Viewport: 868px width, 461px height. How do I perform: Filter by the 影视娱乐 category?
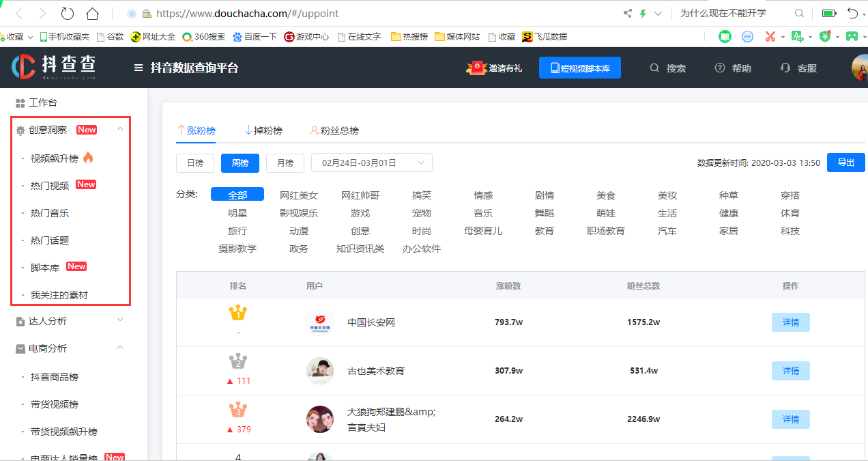(299, 213)
